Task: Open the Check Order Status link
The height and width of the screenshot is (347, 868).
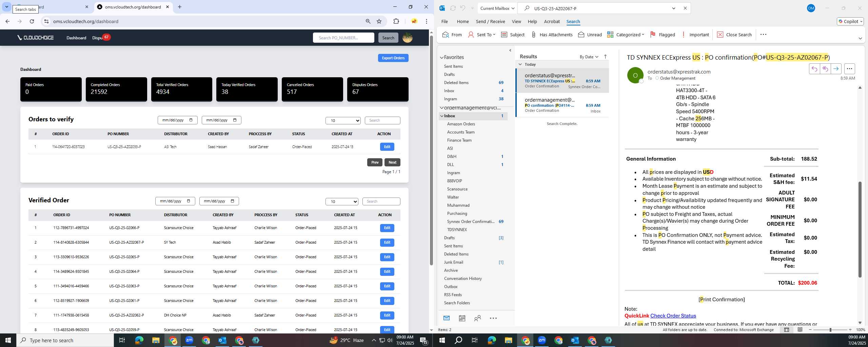Action: coord(673,316)
